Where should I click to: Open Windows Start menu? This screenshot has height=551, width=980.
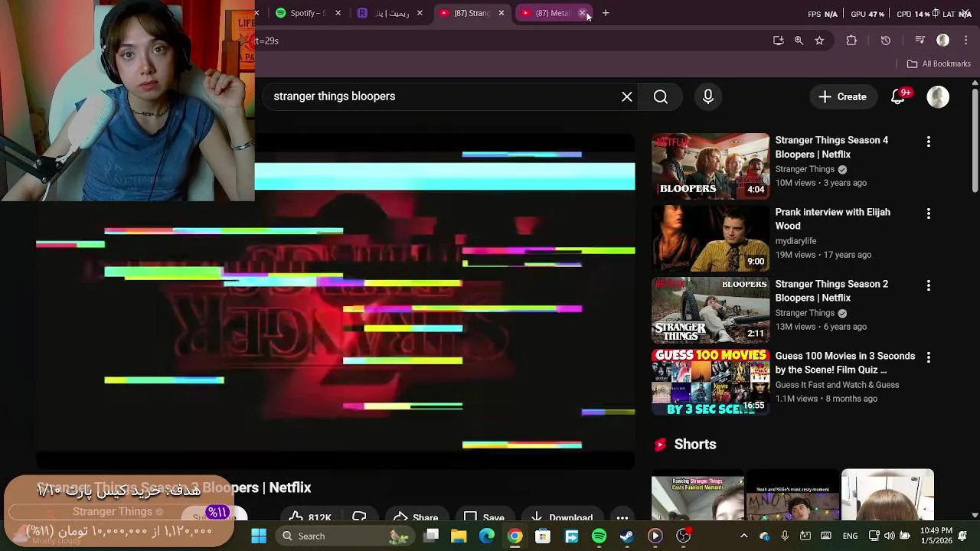click(x=259, y=536)
